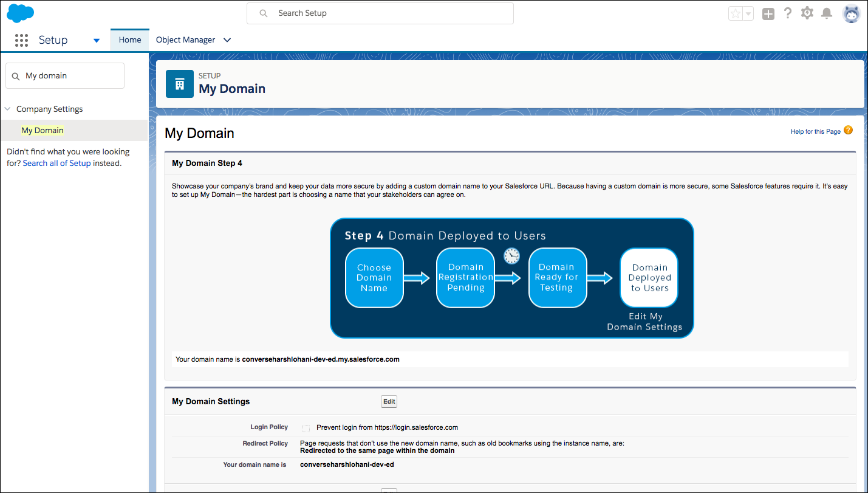Open the notifications bell icon

[827, 13]
